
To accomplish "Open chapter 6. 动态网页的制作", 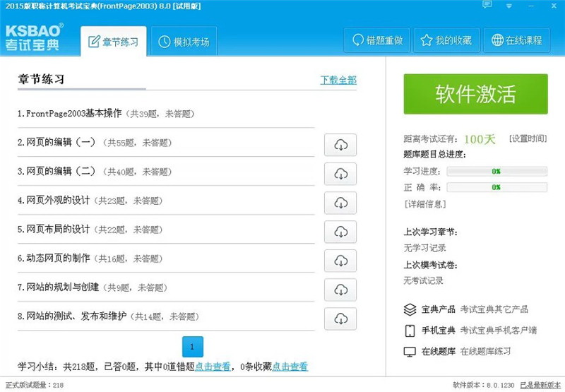I will (x=90, y=259).
